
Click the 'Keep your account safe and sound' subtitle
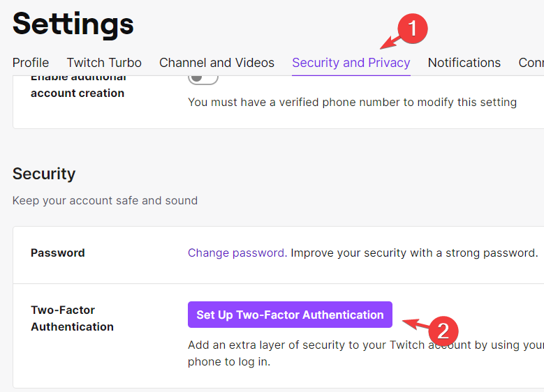click(105, 201)
